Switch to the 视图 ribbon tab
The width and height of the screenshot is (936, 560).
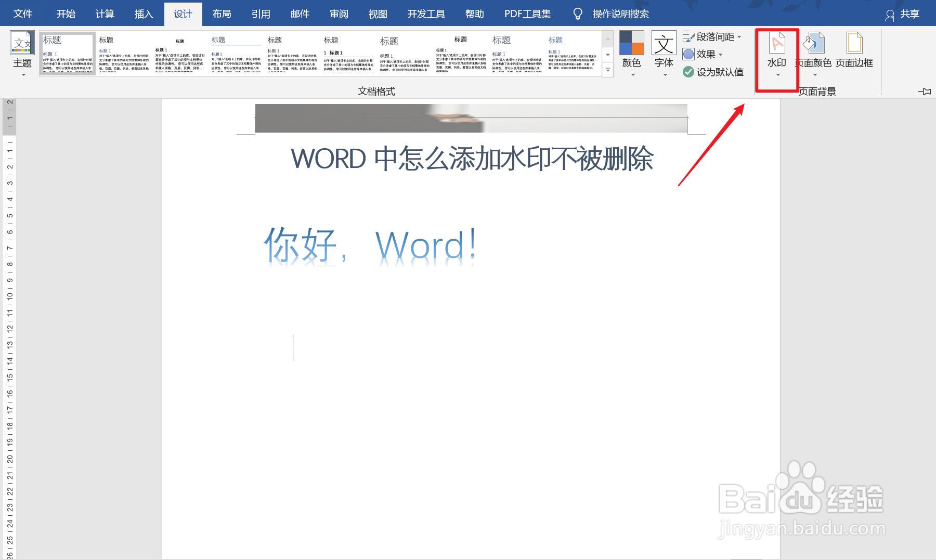coord(378,14)
